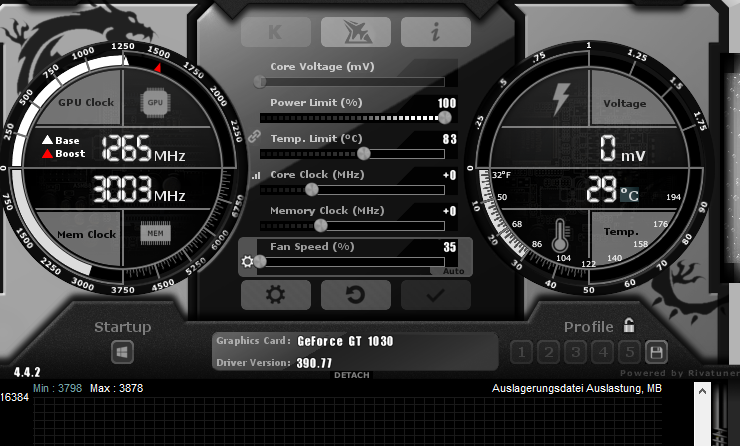Toggle the link icon next to Temp. Limit
740x446 pixels.
pos(254,137)
